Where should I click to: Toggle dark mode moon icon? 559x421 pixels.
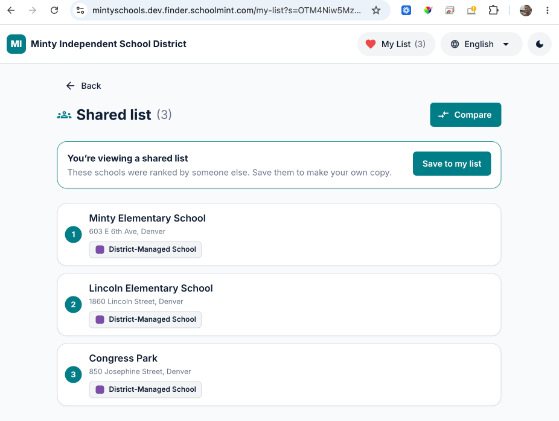coord(539,44)
